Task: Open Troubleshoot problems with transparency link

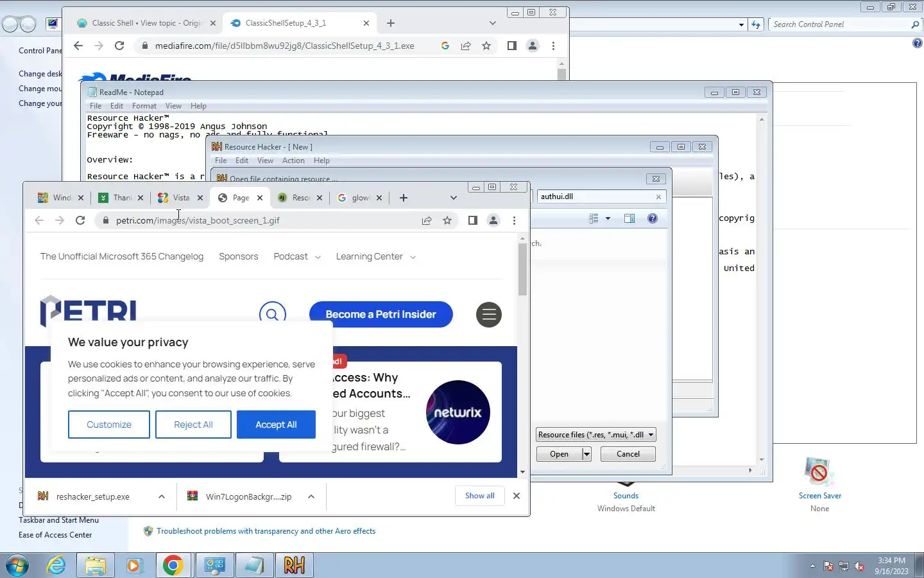Action: coord(266,531)
